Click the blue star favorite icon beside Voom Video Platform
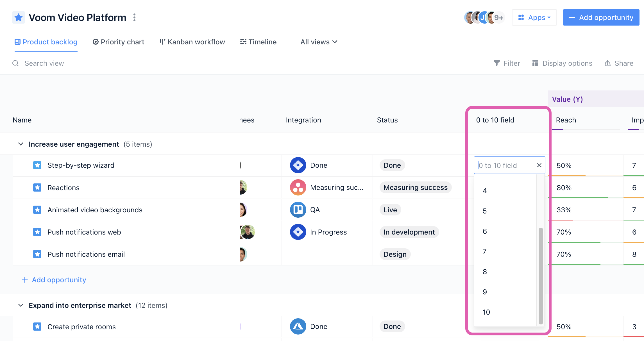Viewport: 644px width, 341px height. pos(19,17)
